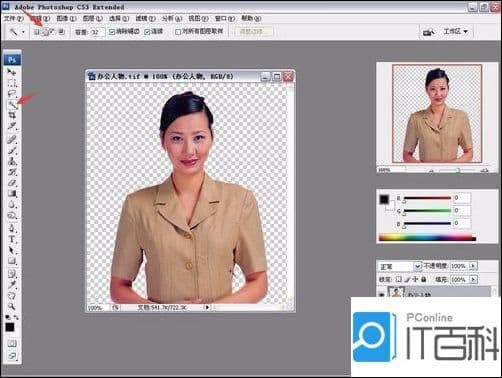Screen dimensions: 502x378
Task: Toggle lock transparent pixels in Layers panel
Action: click(x=399, y=279)
